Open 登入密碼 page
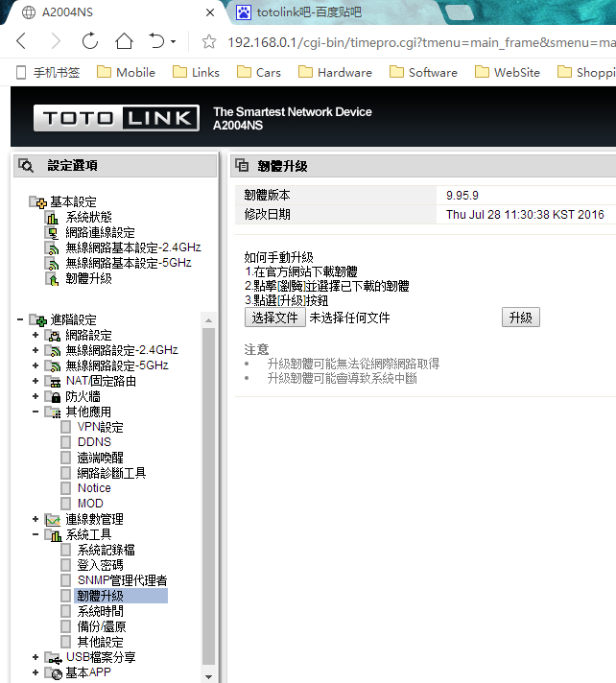The image size is (616, 683). tap(101, 565)
